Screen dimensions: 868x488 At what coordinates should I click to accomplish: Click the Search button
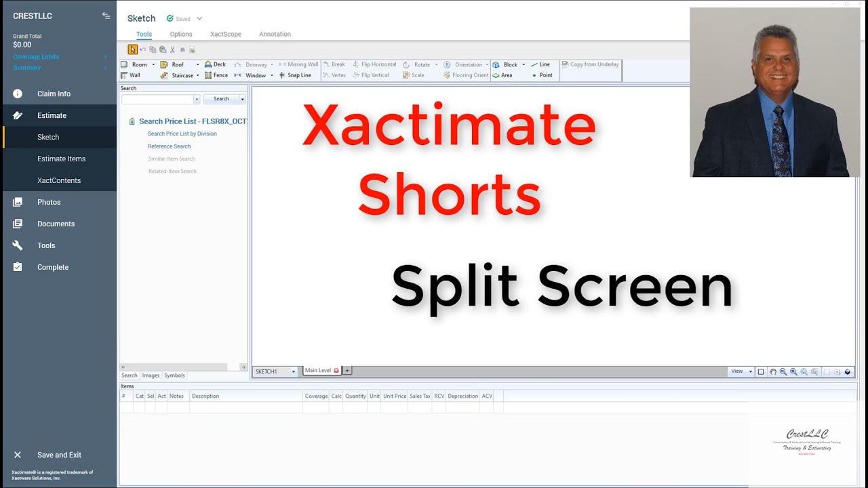pyautogui.click(x=221, y=99)
